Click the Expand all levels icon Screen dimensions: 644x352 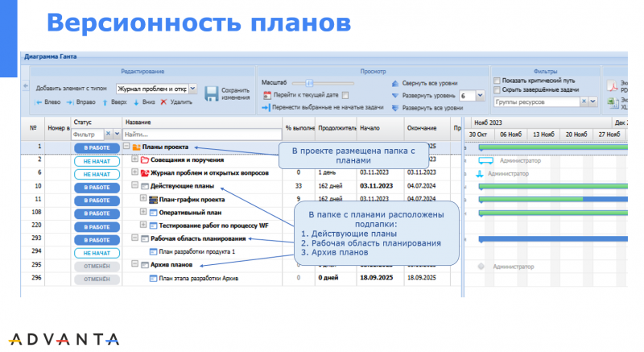(x=394, y=106)
